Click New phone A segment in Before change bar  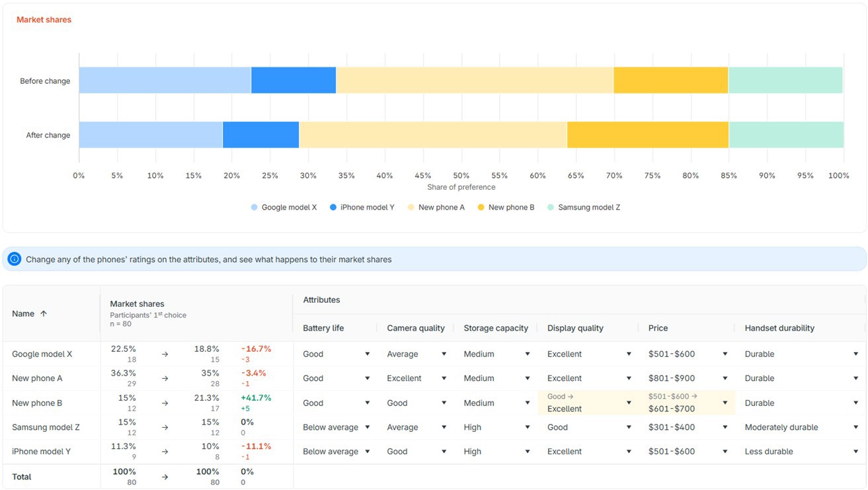click(475, 80)
